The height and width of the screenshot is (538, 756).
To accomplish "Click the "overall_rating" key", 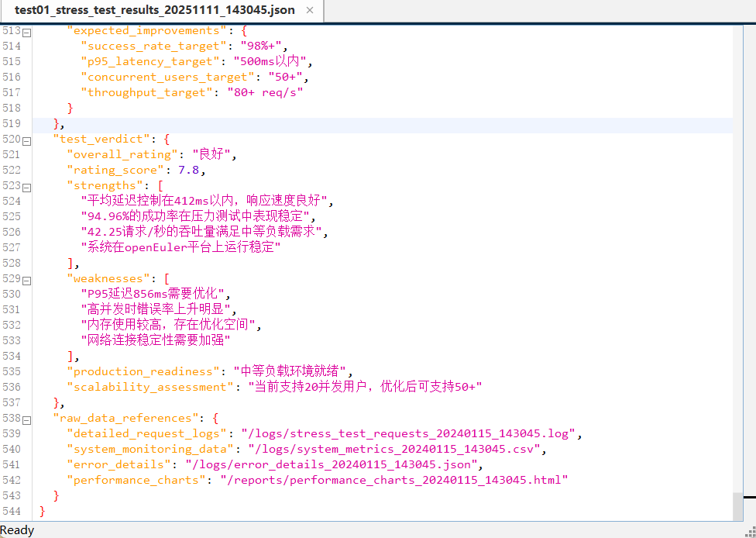I will click(x=122, y=155).
